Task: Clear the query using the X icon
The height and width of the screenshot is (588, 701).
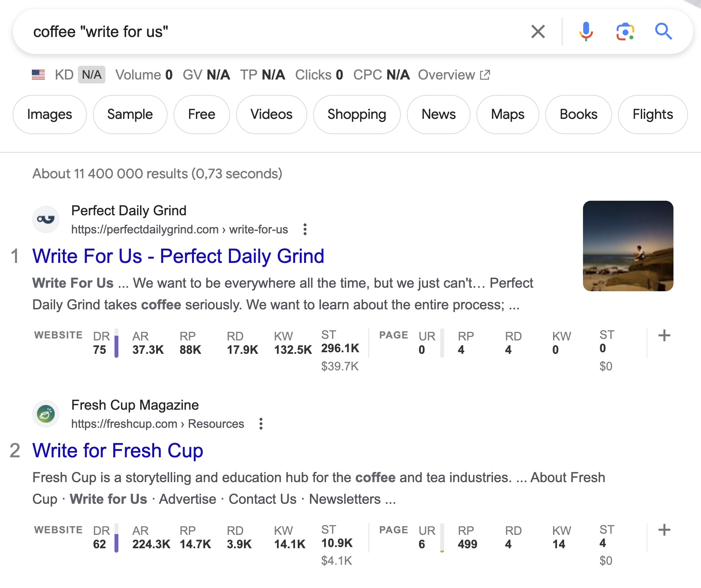Action: point(538,31)
